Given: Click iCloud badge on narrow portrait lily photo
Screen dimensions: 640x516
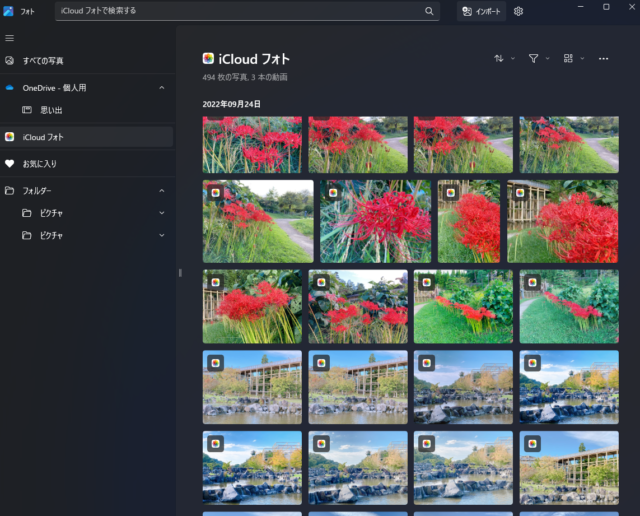Looking at the screenshot, I should [451, 193].
